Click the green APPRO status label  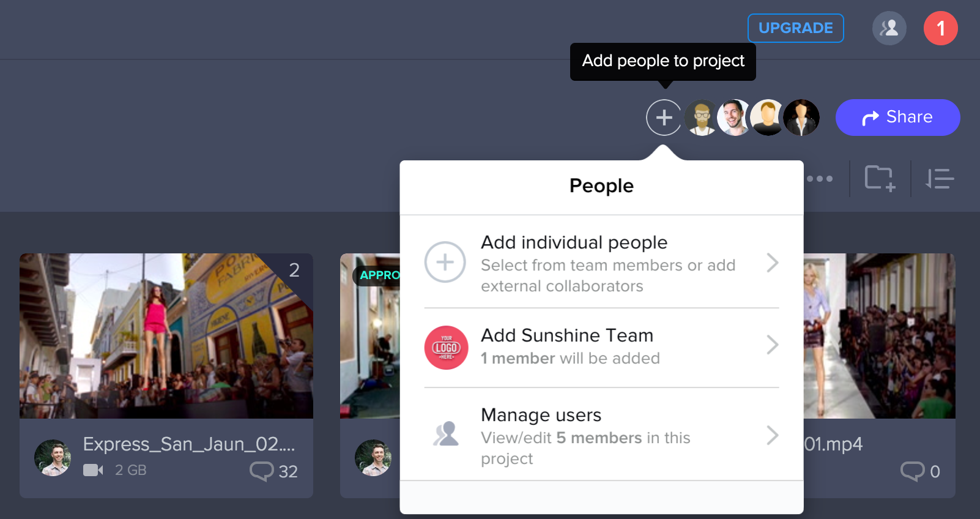pos(379,275)
